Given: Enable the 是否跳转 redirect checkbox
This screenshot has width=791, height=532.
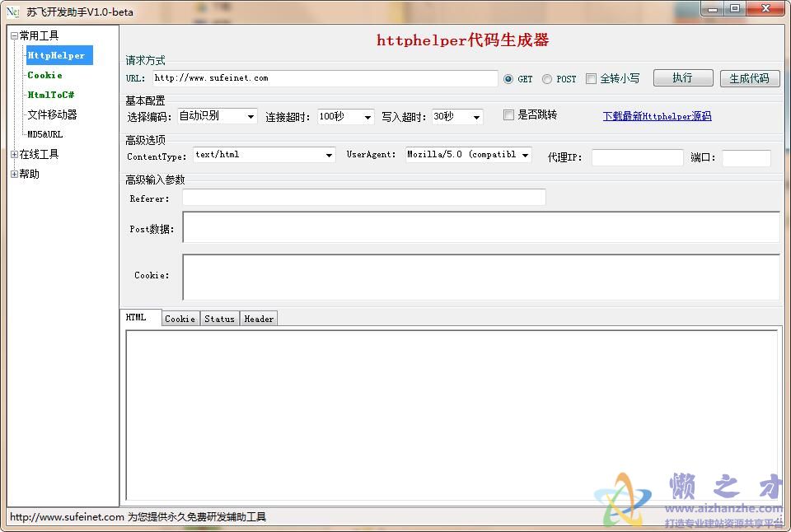Looking at the screenshot, I should coord(508,115).
